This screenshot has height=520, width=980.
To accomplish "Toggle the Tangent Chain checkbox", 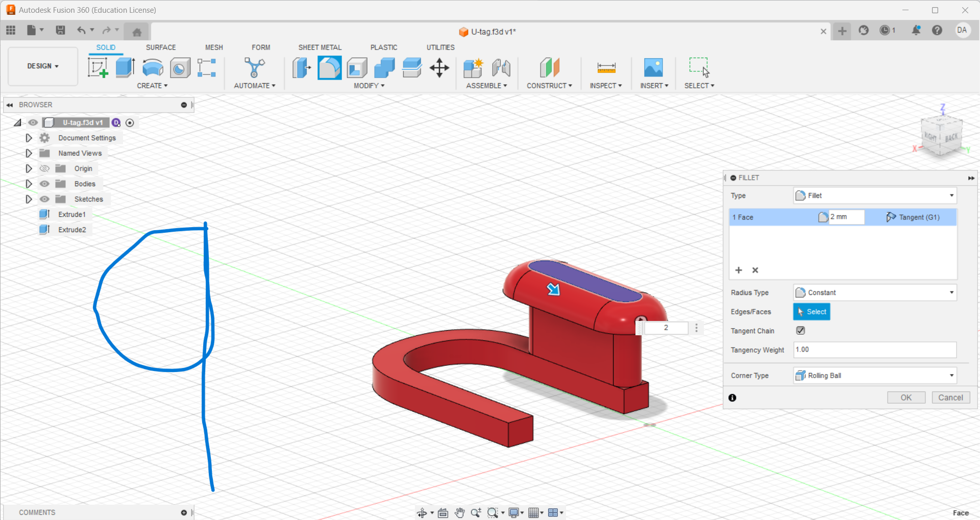I will click(800, 331).
